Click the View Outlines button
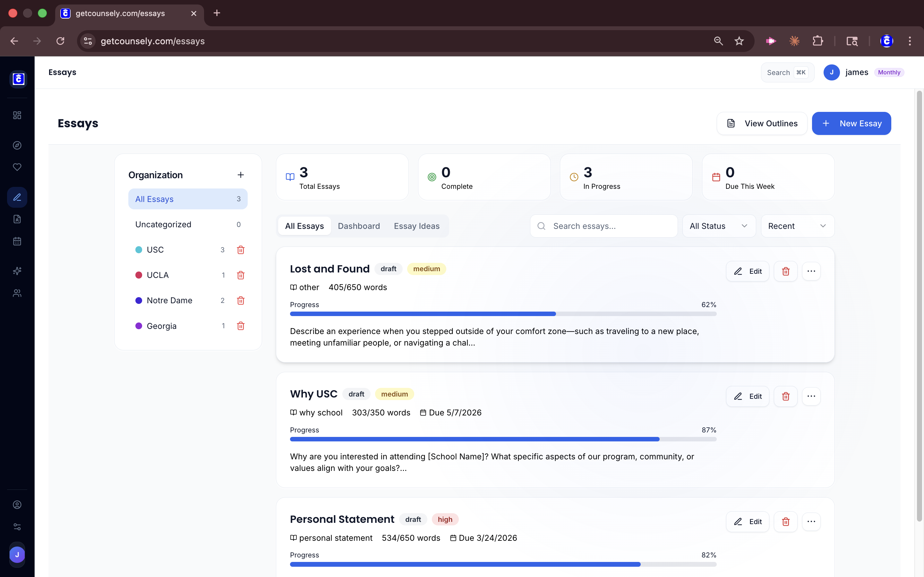 pyautogui.click(x=762, y=123)
